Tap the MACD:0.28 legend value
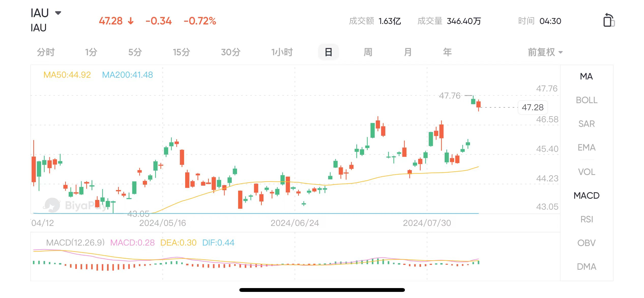Screen dimensions: 644x298 pyautogui.click(x=132, y=242)
